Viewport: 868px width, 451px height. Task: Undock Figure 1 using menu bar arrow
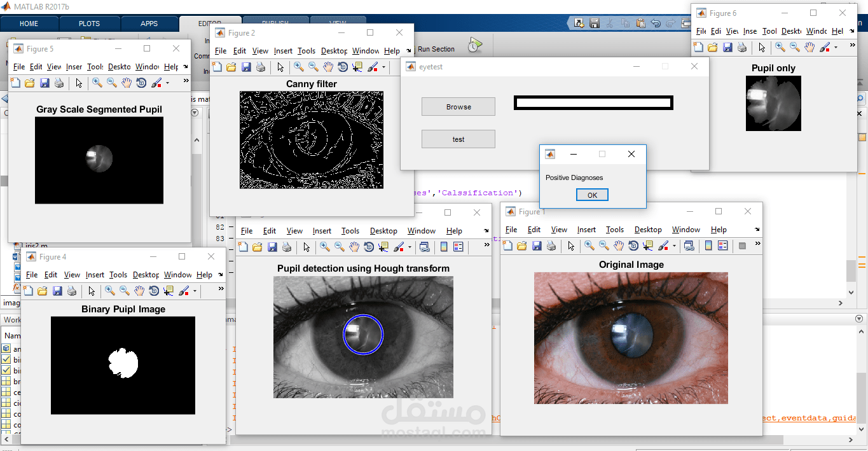[757, 230]
